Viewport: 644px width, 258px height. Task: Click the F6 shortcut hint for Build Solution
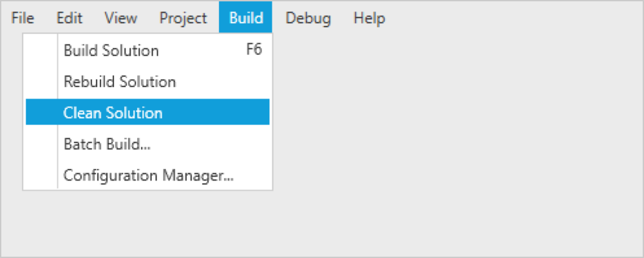[x=254, y=50]
